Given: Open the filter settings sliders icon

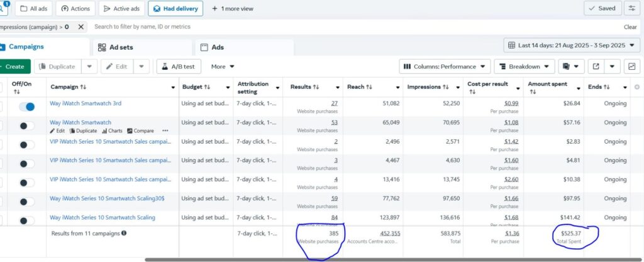Looking at the screenshot, I should (631, 8).
